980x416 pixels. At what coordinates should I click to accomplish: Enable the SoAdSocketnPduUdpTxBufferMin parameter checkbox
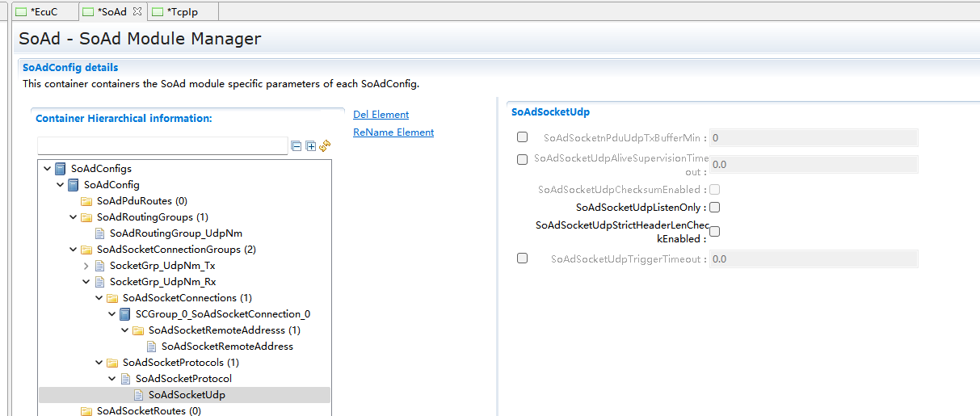[522, 137]
